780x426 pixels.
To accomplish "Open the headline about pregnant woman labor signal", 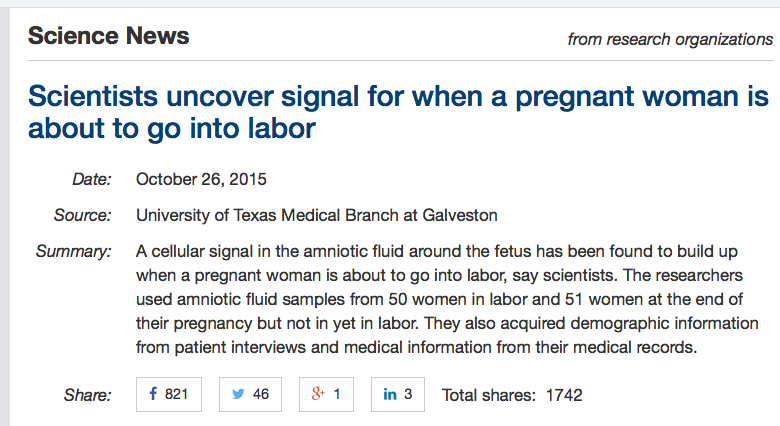I will click(x=398, y=112).
